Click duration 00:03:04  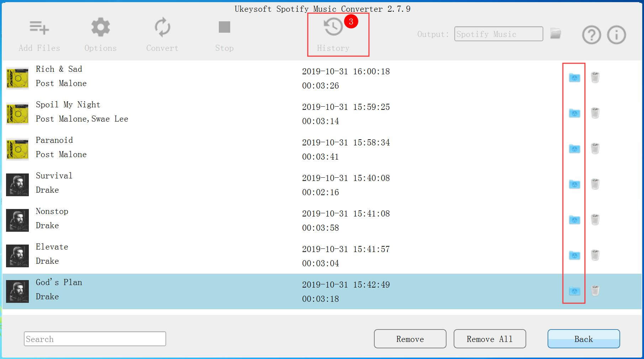point(321,263)
